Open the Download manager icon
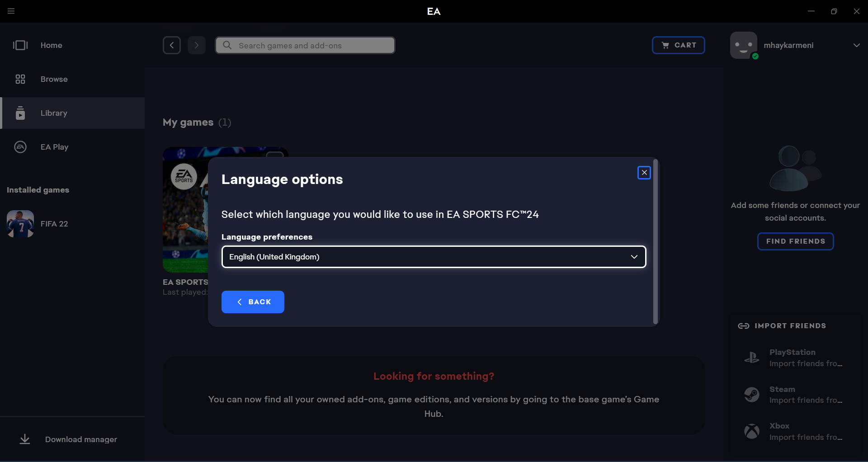 pyautogui.click(x=25, y=439)
